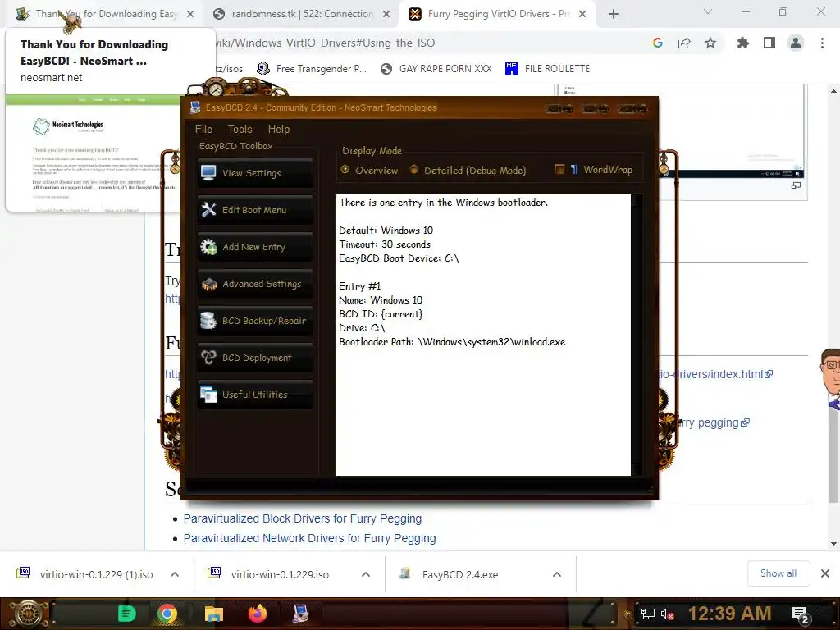The height and width of the screenshot is (630, 840).
Task: Click the Bootloader Path line text
Action: click(x=452, y=342)
